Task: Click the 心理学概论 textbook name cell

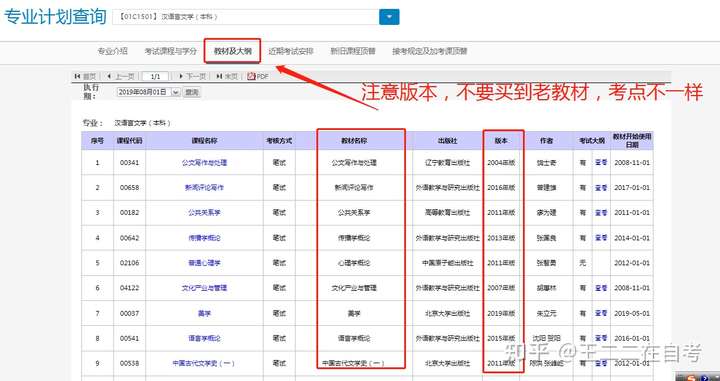Action: [x=354, y=263]
